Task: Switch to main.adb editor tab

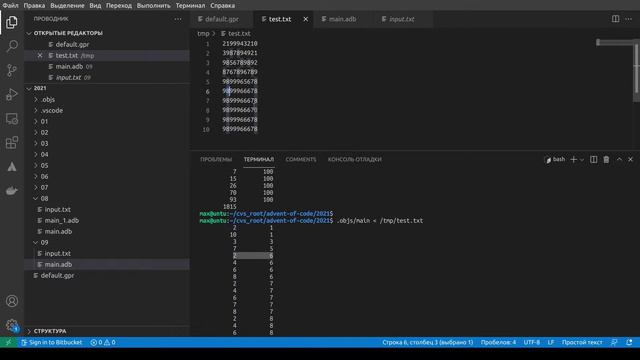Action: pos(342,19)
